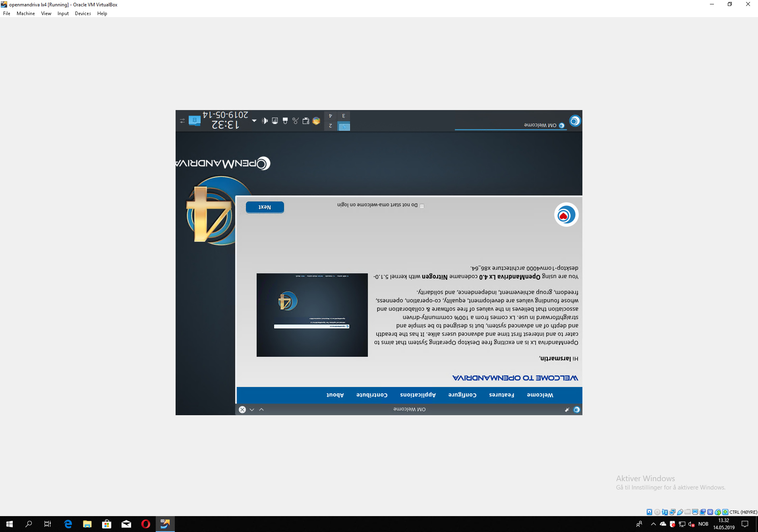The width and height of the screenshot is (758, 532).
Task: Open the NOB keyboard language switcher
Action: pyautogui.click(x=703, y=524)
